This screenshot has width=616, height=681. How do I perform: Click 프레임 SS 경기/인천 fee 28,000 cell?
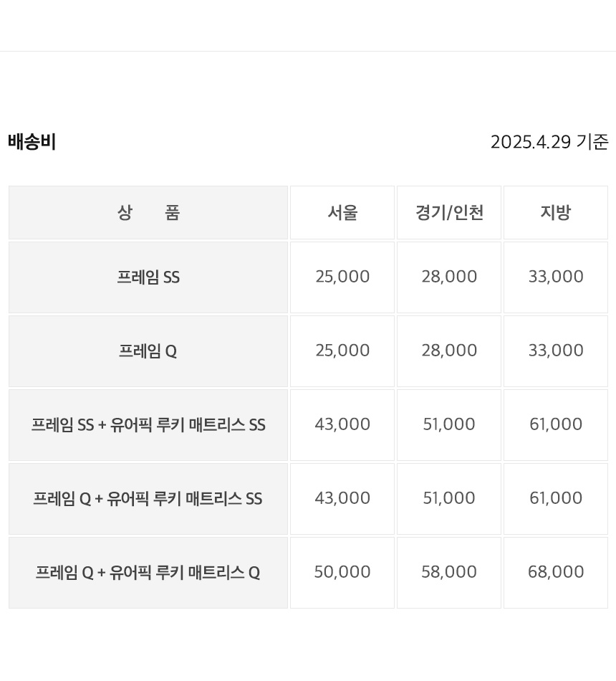(x=449, y=277)
